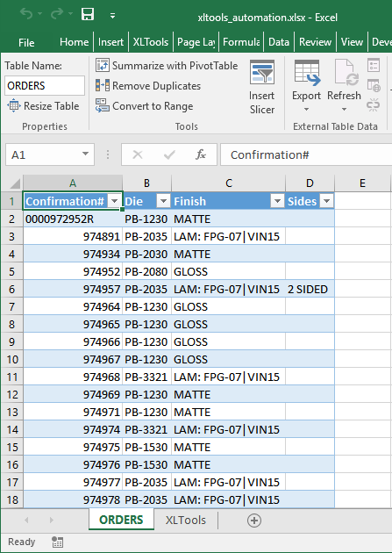Screen dimensions: 392x553
Task: Click Summarize with PivotTable icon
Action: tap(103, 65)
